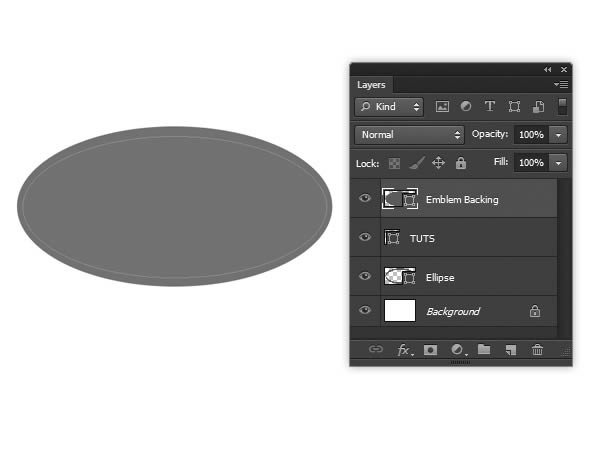Click the link layers icon
This screenshot has height=450, width=600.
(x=375, y=349)
